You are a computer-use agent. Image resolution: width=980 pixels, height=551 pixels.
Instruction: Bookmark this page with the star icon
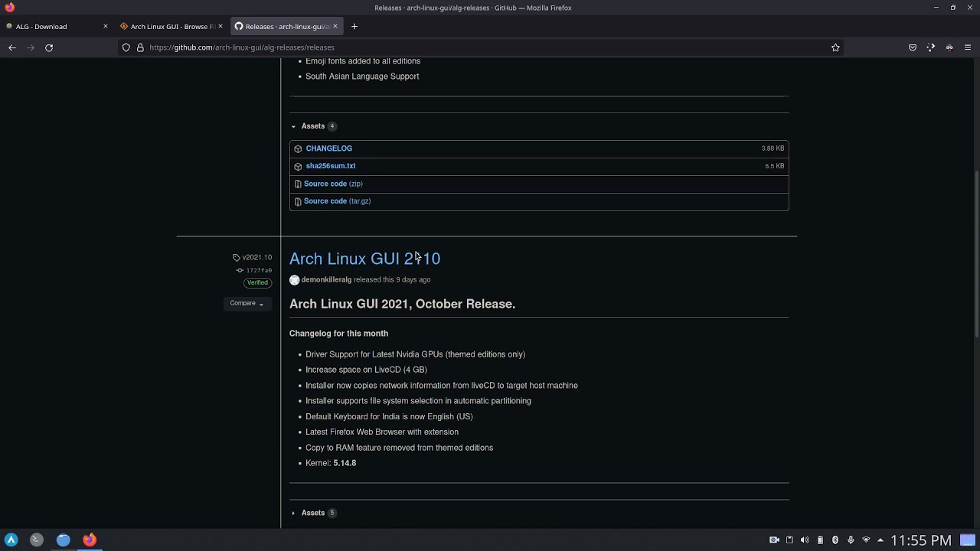click(835, 47)
